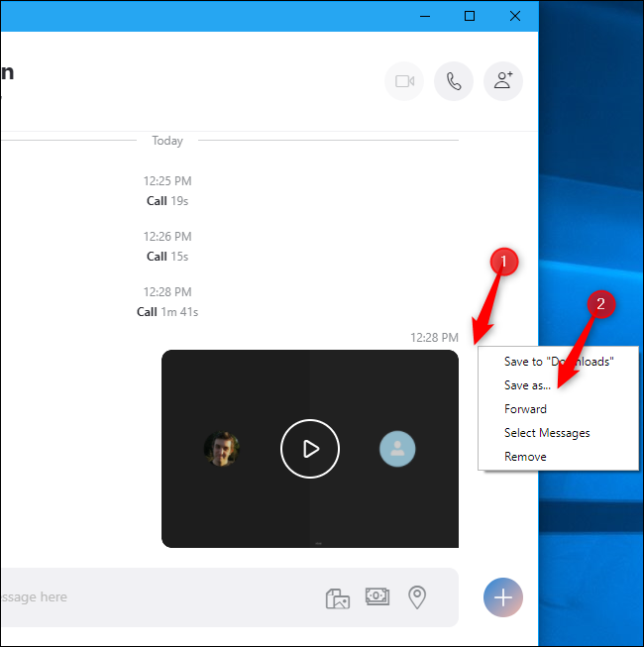Image resolution: width=644 pixels, height=647 pixels.
Task: Click Remove in the context menu
Action: (x=525, y=457)
